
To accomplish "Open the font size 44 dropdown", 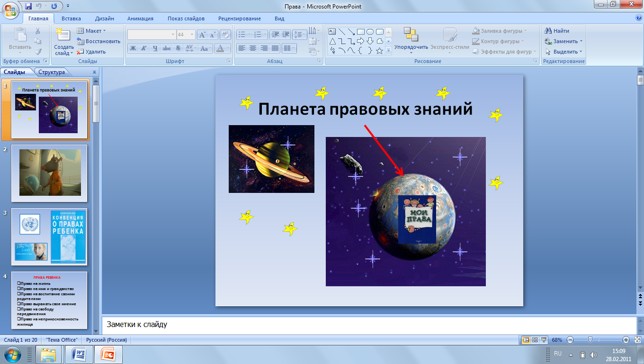I will point(192,35).
